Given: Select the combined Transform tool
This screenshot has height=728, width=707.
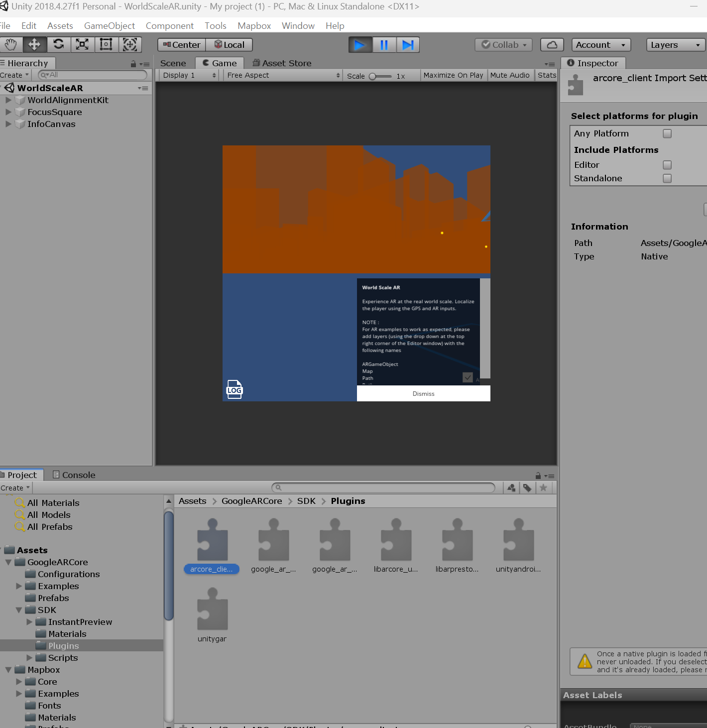Looking at the screenshot, I should click(130, 45).
